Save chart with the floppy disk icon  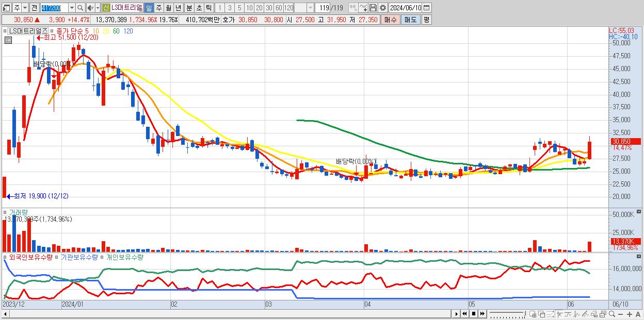click(x=373, y=8)
